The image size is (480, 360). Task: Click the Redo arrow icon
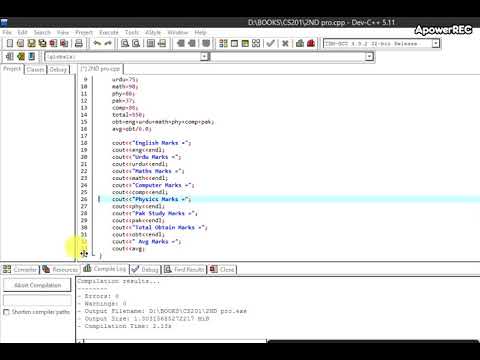click(108, 43)
